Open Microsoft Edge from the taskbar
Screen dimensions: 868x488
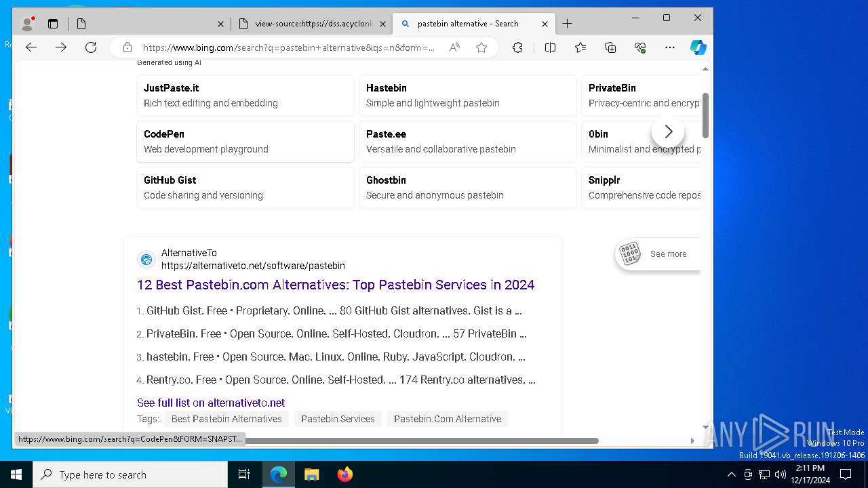pos(279,474)
